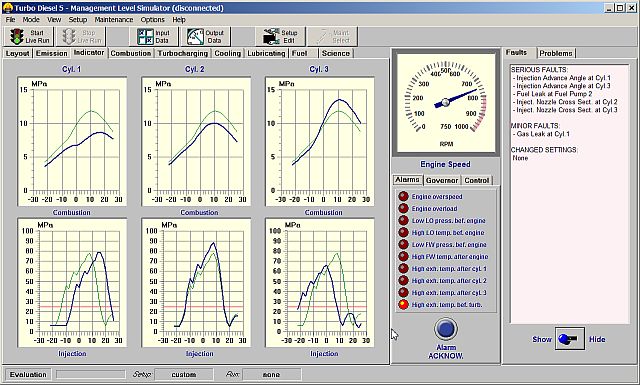Image resolution: width=640 pixels, height=385 pixels.
Task: Click 'Gas Leak at Cyl 1' minor fault
Action: [x=543, y=134]
